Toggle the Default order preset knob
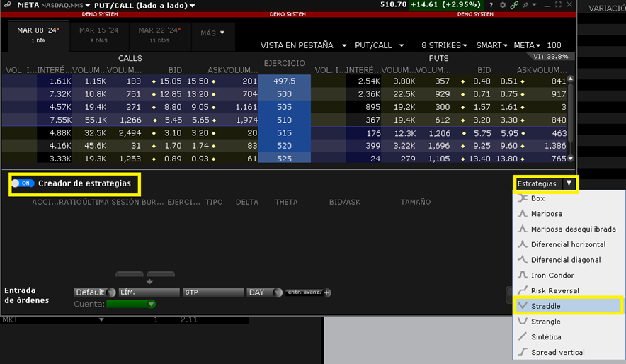Viewport: 626px width, 364px height. click(x=111, y=292)
